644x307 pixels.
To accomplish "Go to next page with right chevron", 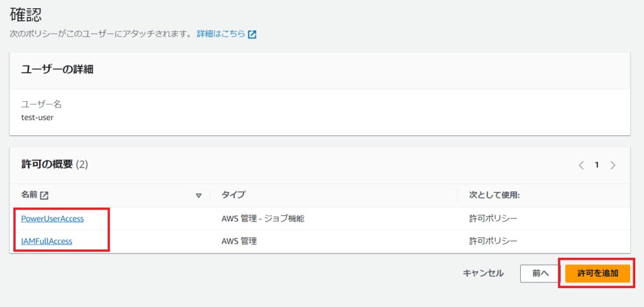I will click(613, 165).
